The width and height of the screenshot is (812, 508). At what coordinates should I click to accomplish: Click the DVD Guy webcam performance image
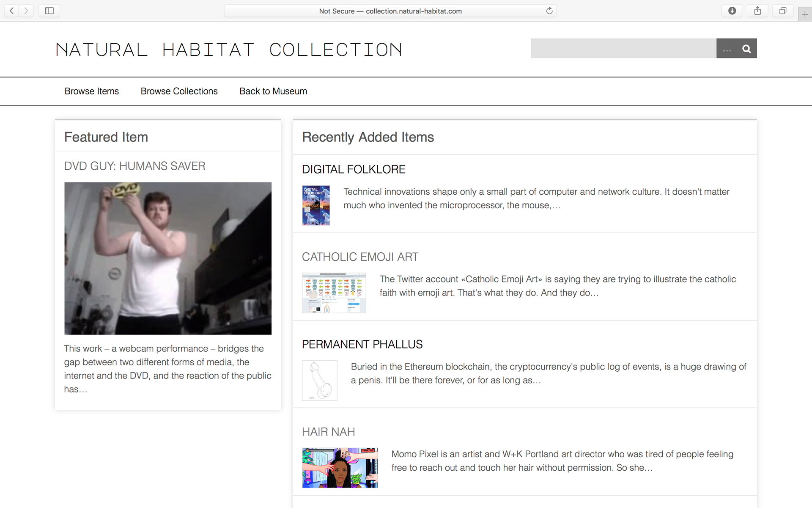(x=168, y=258)
